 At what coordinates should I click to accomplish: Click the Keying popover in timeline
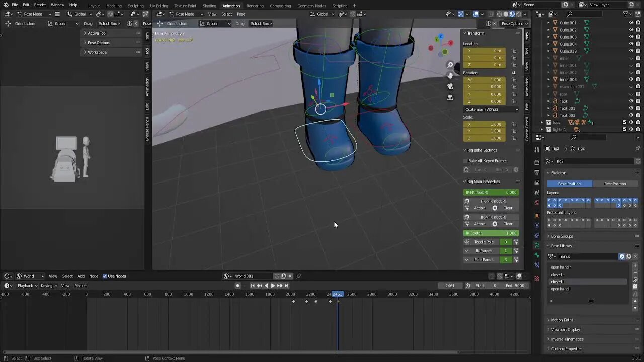click(48, 285)
